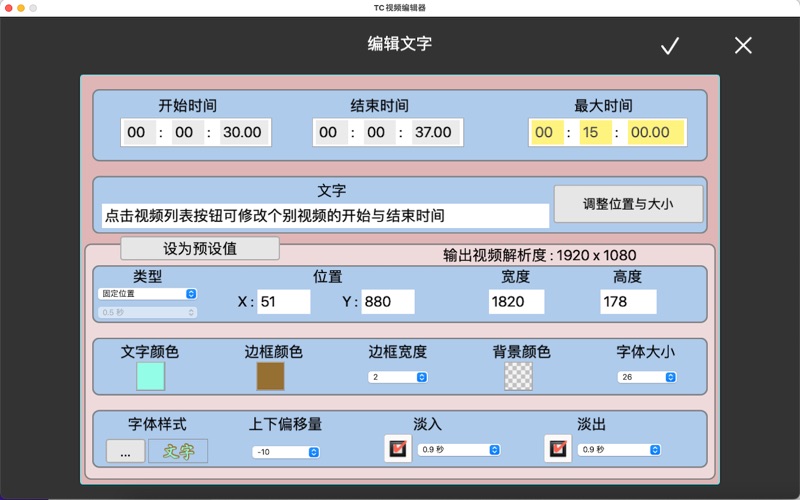The image size is (800, 500).
Task: Click the max time minutes value 15
Action: [595, 132]
